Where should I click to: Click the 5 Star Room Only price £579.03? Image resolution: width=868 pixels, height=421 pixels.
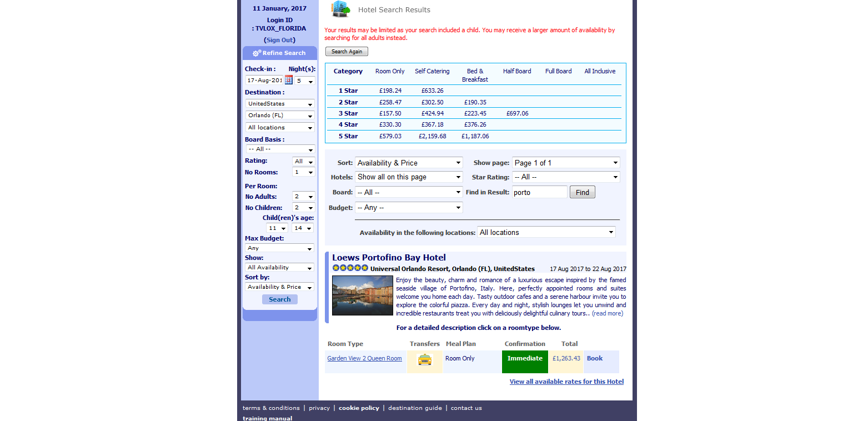pyautogui.click(x=390, y=136)
